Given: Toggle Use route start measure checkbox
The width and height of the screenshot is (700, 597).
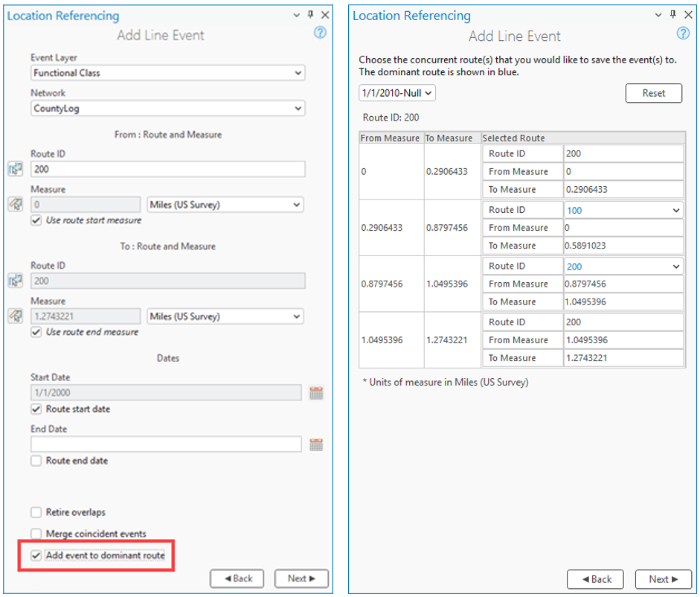Looking at the screenshot, I should (x=36, y=220).
